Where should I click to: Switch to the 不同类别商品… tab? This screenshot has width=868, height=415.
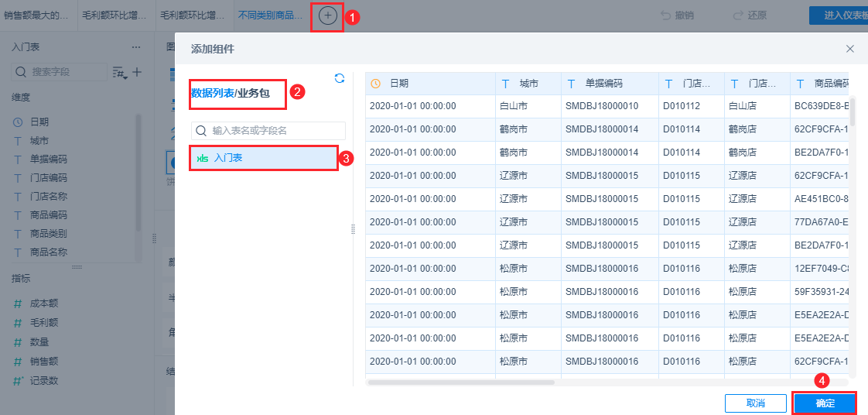point(271,15)
